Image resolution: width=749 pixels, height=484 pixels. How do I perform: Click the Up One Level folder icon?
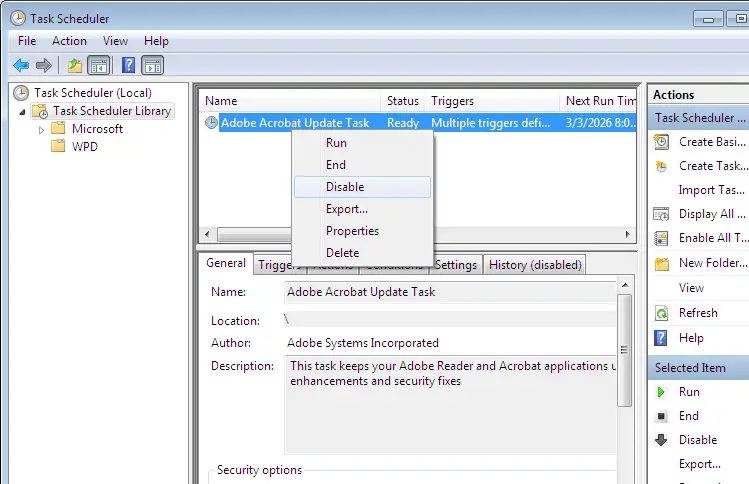[x=75, y=65]
